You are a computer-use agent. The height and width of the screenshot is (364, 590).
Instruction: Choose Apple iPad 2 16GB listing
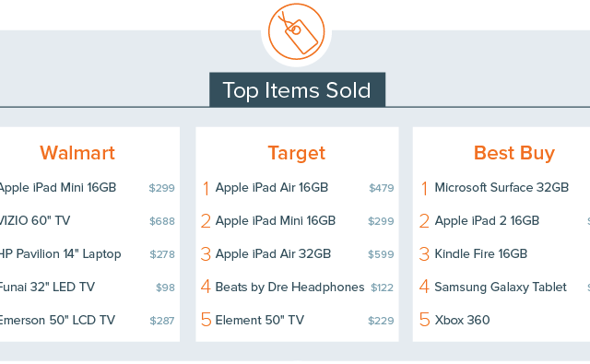pos(487,221)
